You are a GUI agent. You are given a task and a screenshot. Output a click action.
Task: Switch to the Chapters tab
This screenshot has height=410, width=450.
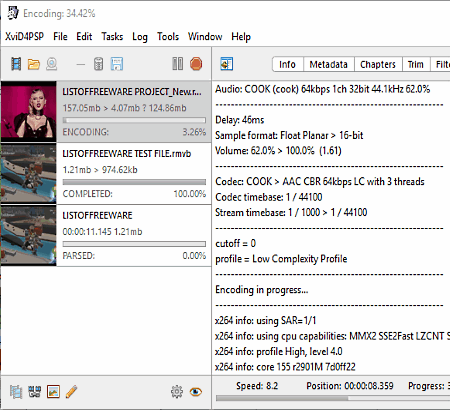378,64
